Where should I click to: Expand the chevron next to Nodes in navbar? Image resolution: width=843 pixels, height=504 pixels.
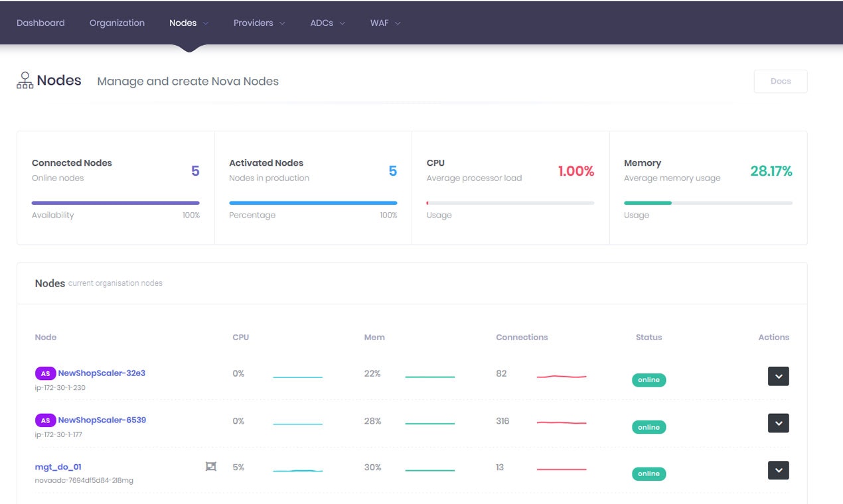click(x=206, y=23)
